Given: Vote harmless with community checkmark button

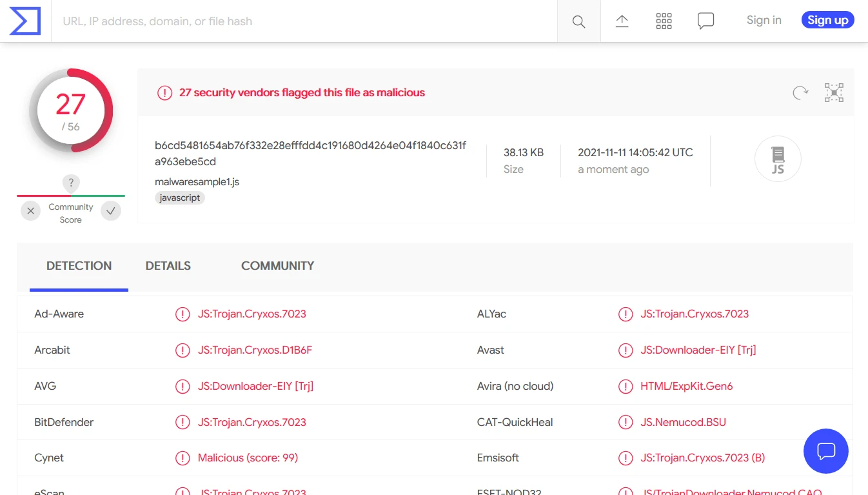Looking at the screenshot, I should [111, 211].
